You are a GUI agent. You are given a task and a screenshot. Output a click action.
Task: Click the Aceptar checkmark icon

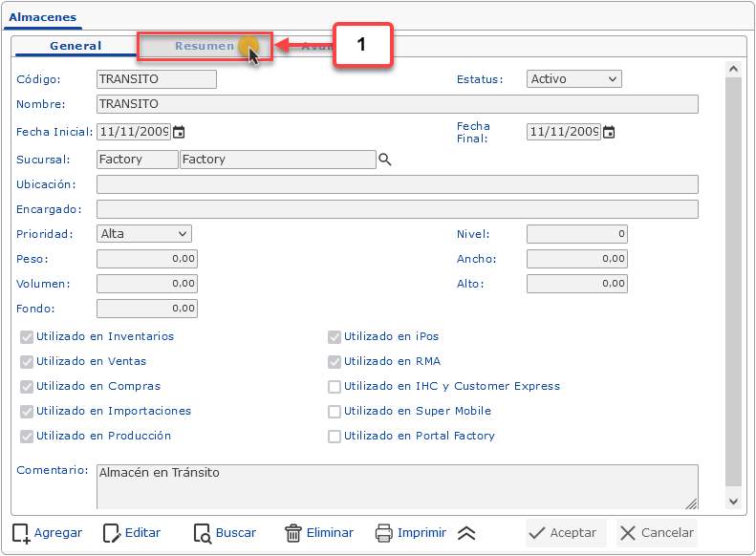pos(536,533)
